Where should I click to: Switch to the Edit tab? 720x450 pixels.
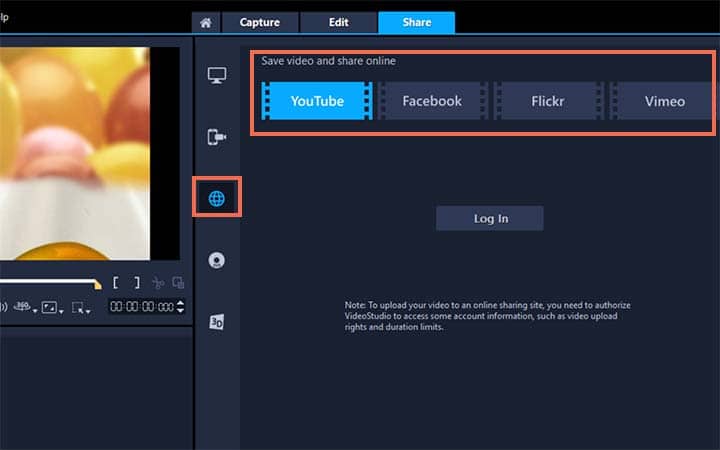point(338,22)
